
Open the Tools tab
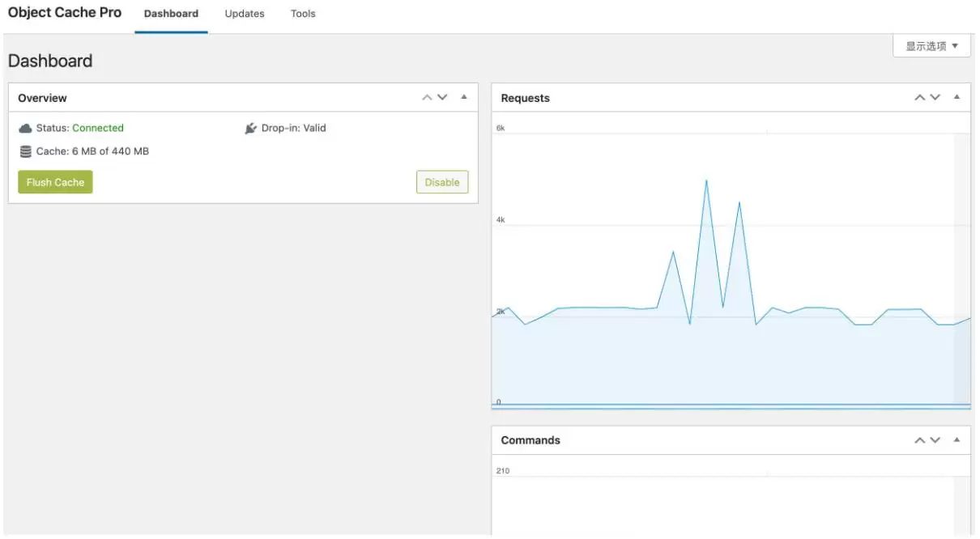[303, 14]
